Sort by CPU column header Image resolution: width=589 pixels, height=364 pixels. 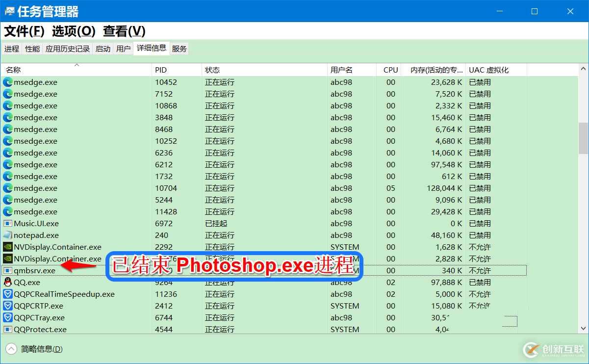coord(390,70)
